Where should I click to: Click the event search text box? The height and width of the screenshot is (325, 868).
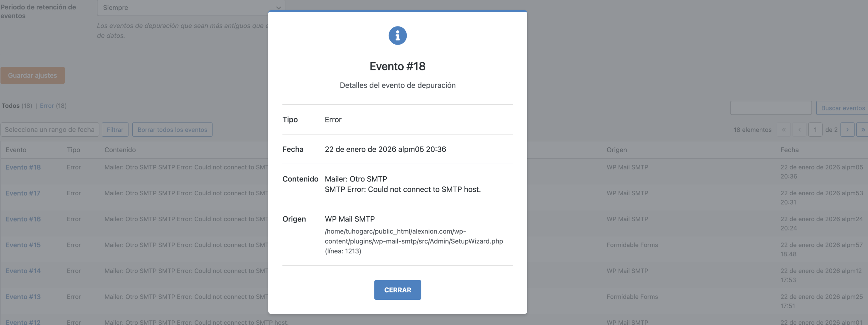(x=770, y=108)
